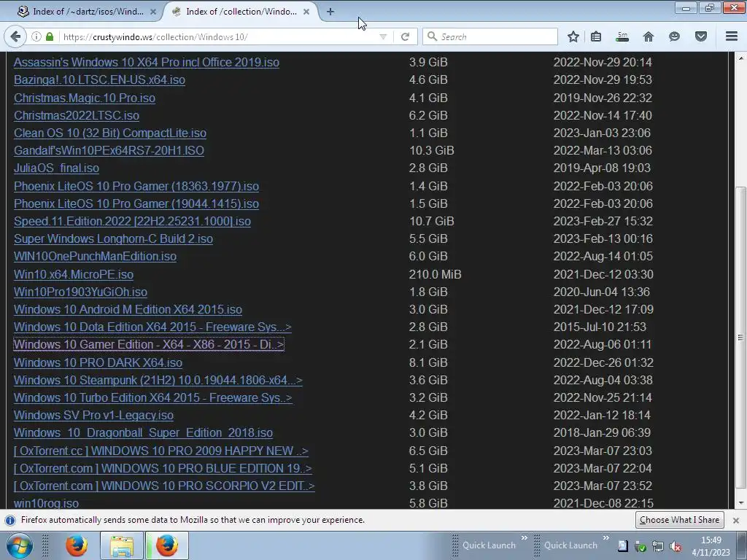Viewport: 747px width, 560px height.
Task: Go to the Firefox home page
Action: pos(648,36)
